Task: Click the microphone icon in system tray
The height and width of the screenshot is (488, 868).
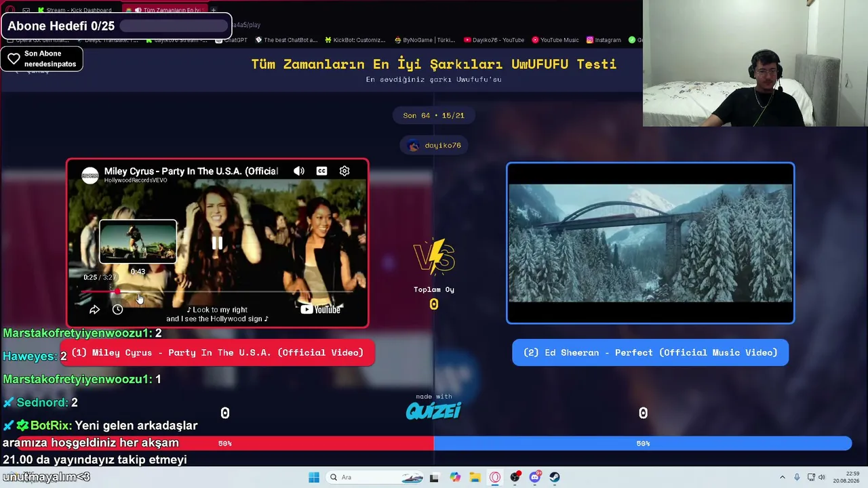Action: [797, 477]
